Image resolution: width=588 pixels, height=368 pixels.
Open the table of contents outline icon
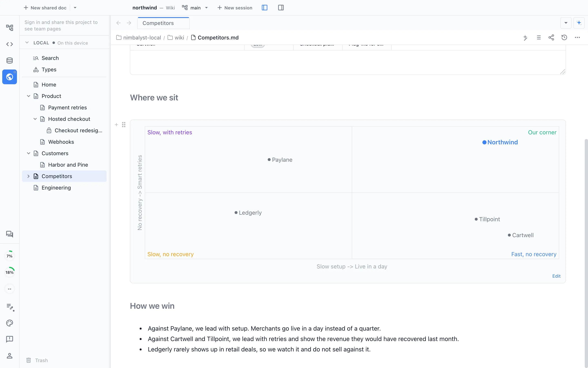click(539, 37)
